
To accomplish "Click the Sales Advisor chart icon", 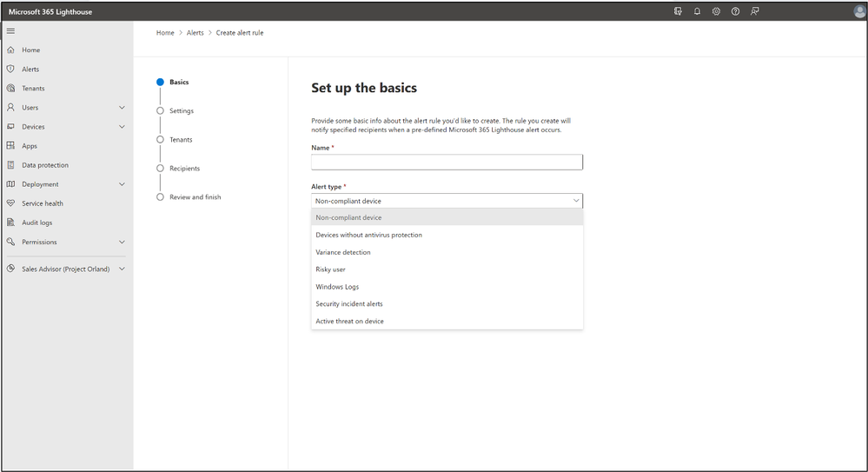I will (10, 269).
